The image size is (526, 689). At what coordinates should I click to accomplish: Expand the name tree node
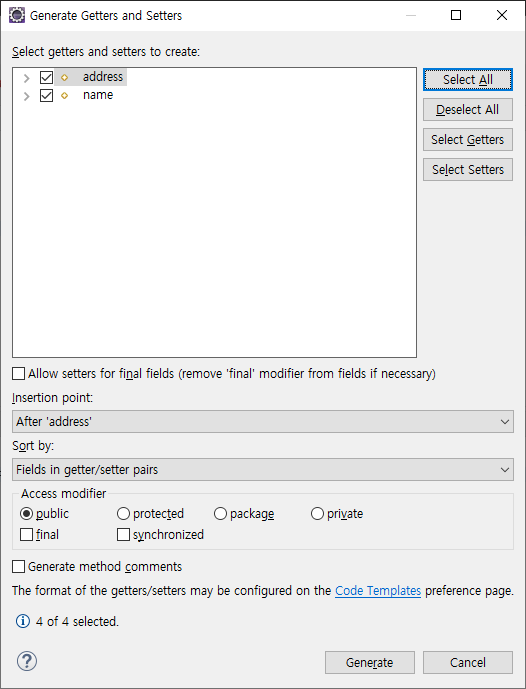[x=26, y=96]
